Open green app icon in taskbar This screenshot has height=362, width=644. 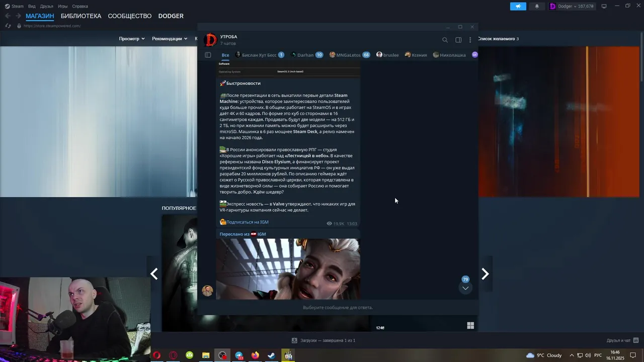click(190, 355)
